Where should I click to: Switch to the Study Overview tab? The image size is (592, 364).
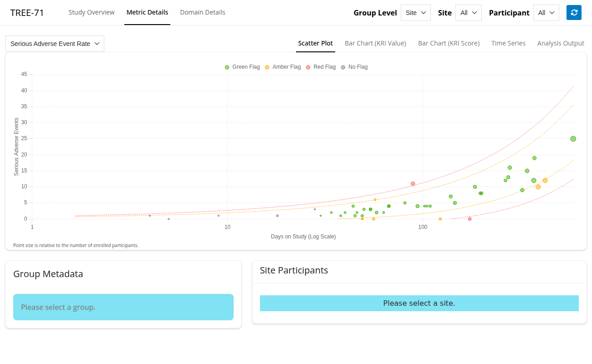[x=92, y=12]
